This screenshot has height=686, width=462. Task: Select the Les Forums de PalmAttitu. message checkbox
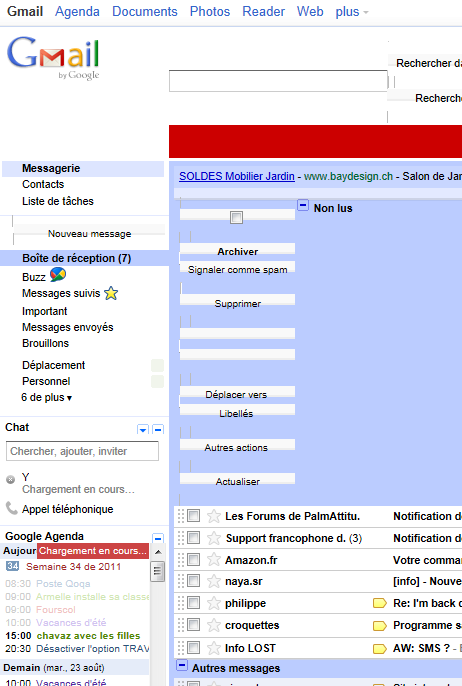(x=193, y=515)
